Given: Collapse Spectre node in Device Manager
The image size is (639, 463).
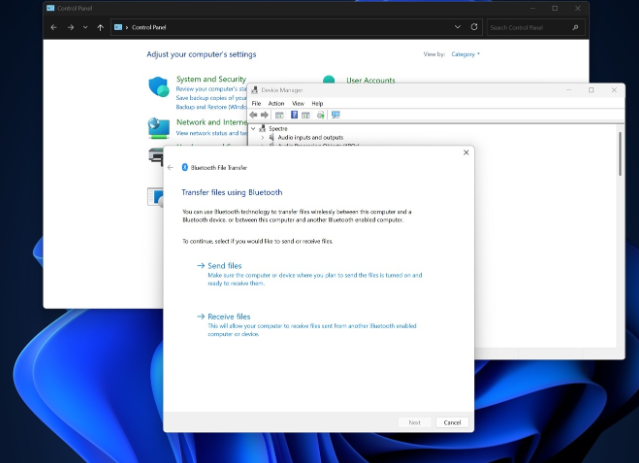Looking at the screenshot, I should (253, 128).
